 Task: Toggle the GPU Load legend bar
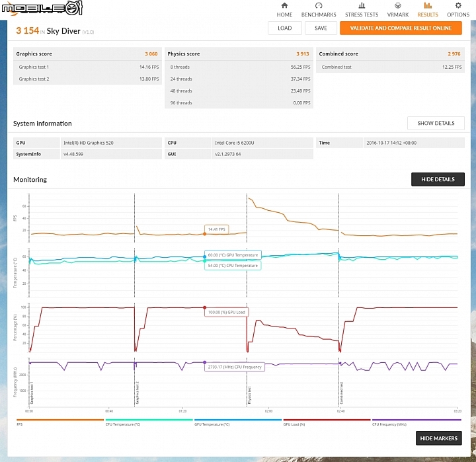[x=327, y=420]
